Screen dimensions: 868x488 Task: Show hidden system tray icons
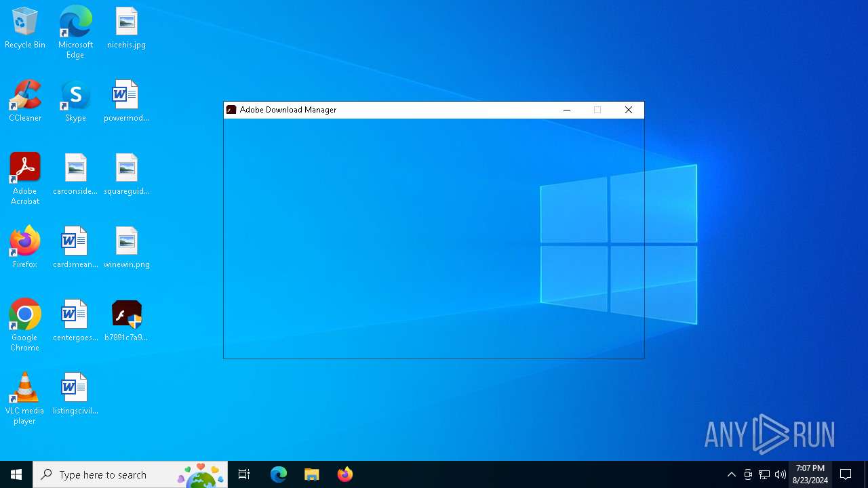click(732, 474)
